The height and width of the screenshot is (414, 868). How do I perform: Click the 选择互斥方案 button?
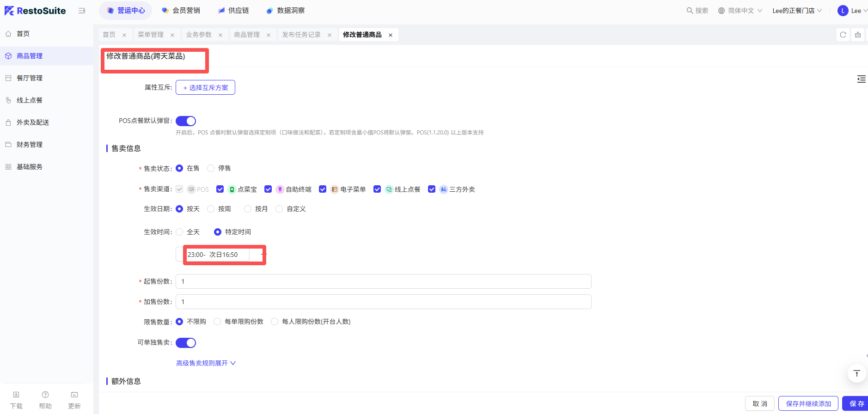pyautogui.click(x=205, y=87)
